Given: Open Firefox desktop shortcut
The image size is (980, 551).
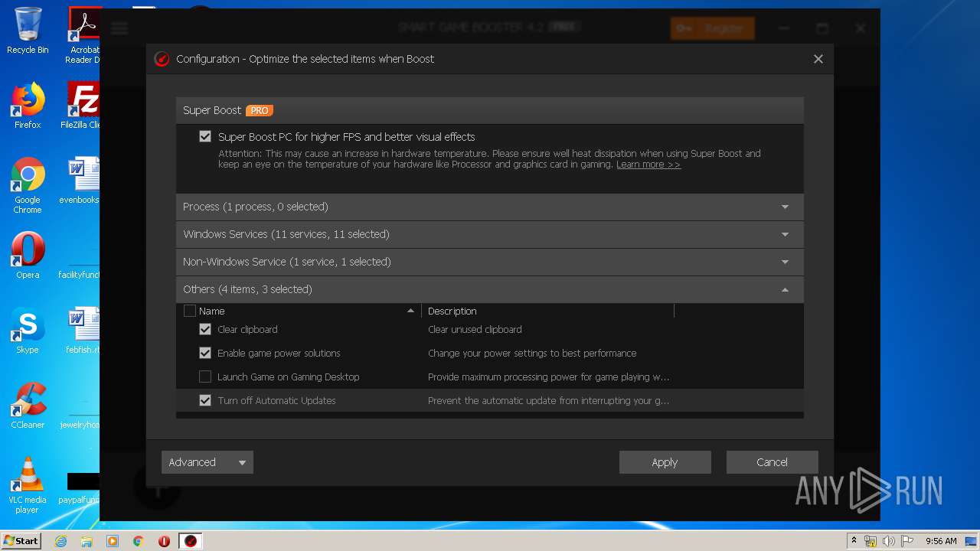Looking at the screenshot, I should (x=28, y=106).
